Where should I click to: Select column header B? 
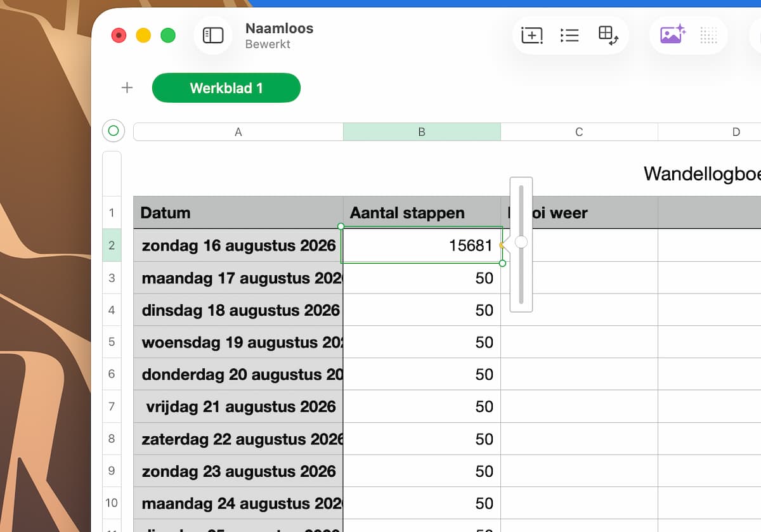tap(422, 132)
